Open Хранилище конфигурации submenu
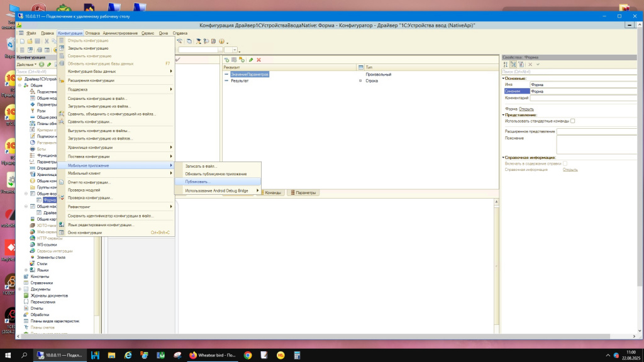644x362 pixels. 116,147
